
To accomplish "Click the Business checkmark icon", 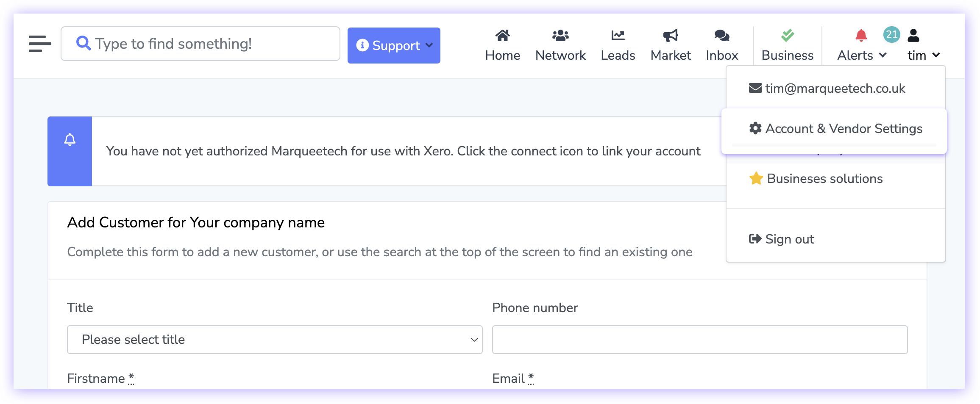I will coord(787,36).
